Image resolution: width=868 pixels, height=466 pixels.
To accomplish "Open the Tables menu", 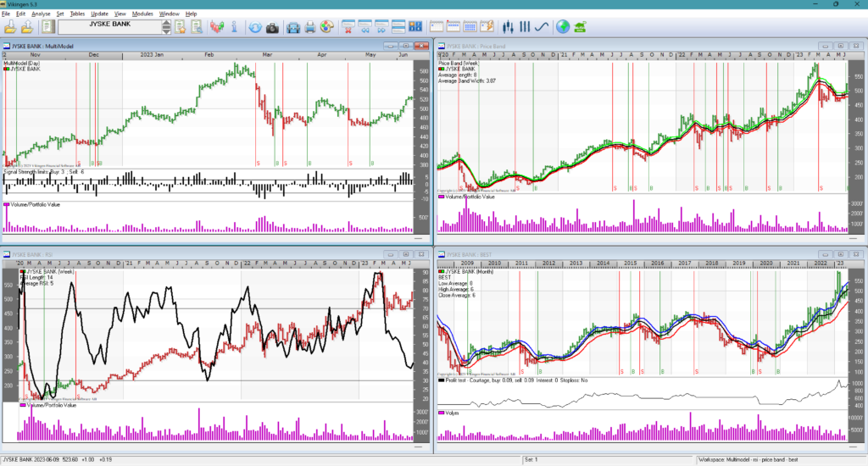I will (77, 14).
